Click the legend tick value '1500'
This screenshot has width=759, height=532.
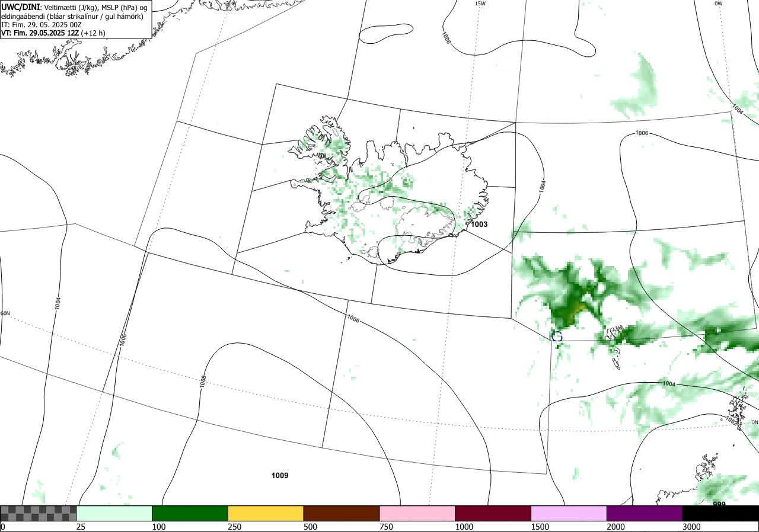pos(540,527)
